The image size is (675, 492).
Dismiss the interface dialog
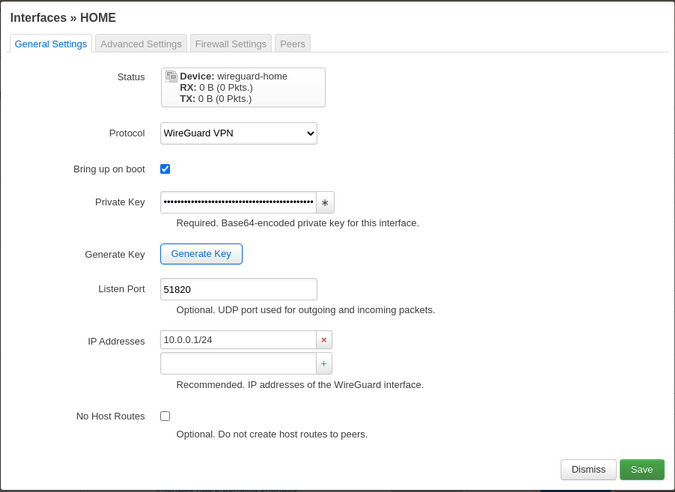tap(588, 470)
